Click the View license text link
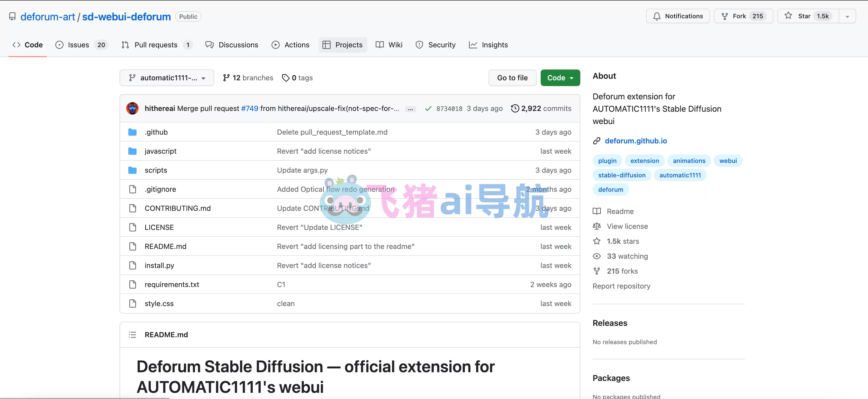868x399 pixels. point(627,226)
